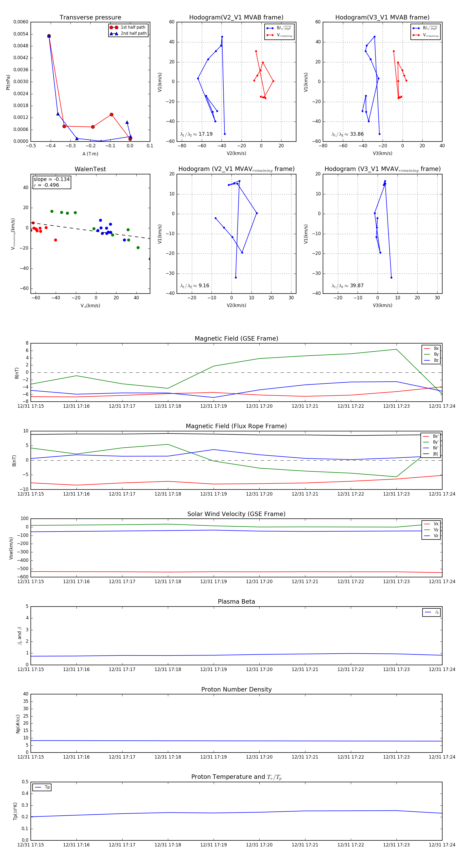Viewport: 473px width, 868px height.
Task: Click the 'Transverse pressure' plot title
Action: coord(90,18)
